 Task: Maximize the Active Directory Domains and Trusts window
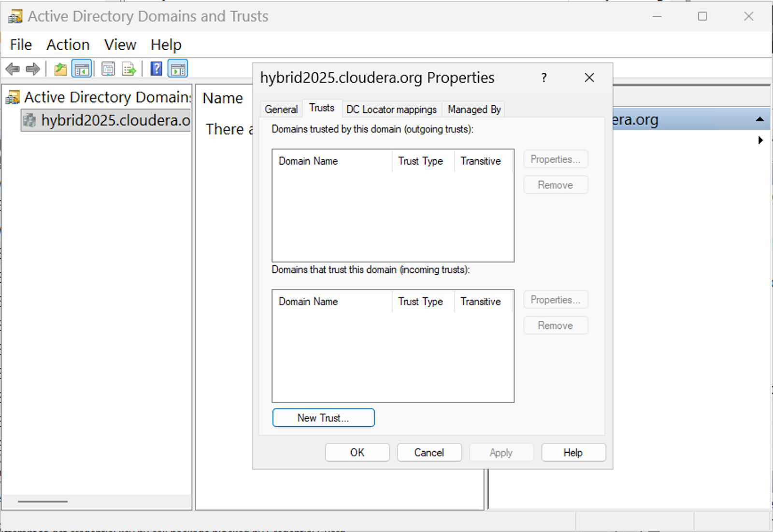tap(702, 16)
